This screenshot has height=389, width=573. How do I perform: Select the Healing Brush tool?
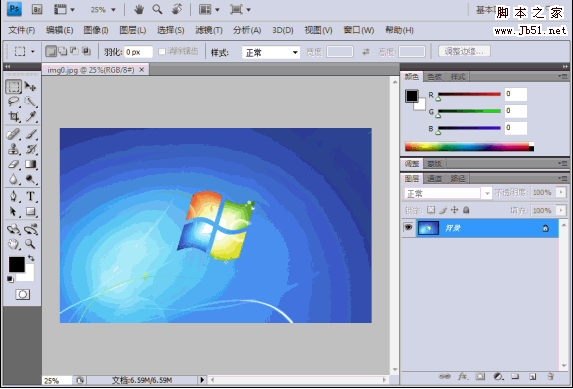tap(14, 135)
